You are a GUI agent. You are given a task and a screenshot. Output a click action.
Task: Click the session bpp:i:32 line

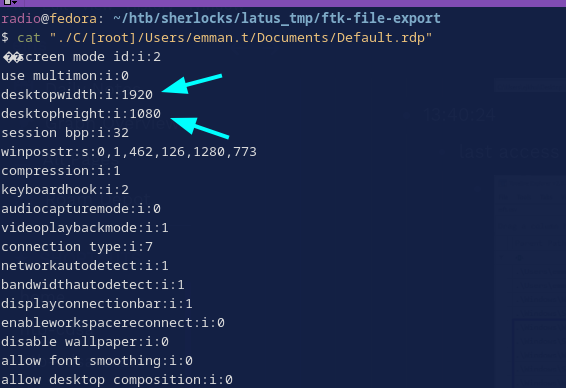pos(65,132)
